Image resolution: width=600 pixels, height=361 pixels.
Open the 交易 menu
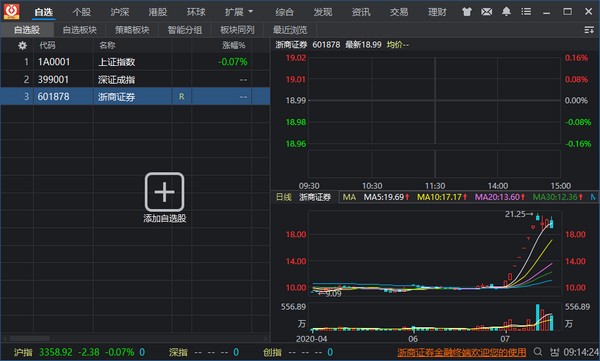[399, 12]
